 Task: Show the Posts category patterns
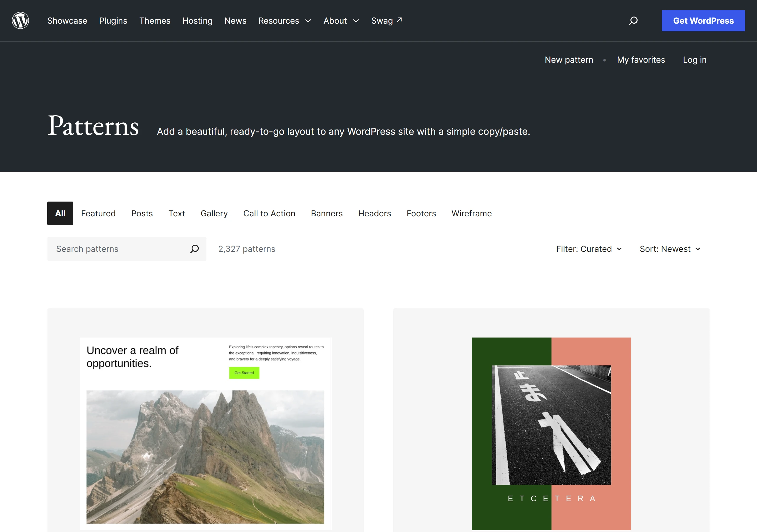[x=142, y=213]
